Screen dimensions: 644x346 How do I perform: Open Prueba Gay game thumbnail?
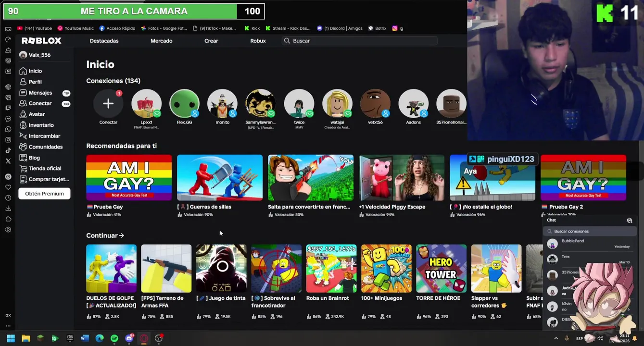click(x=129, y=177)
